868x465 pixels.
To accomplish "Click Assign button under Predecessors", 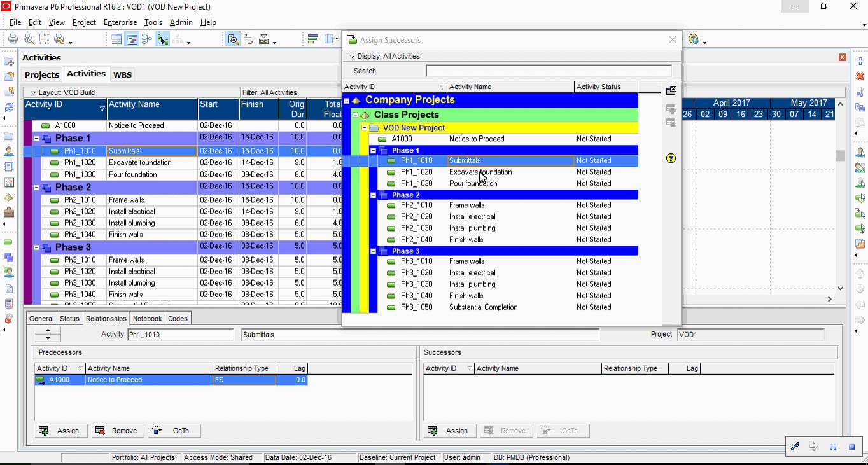I will 60,431.
